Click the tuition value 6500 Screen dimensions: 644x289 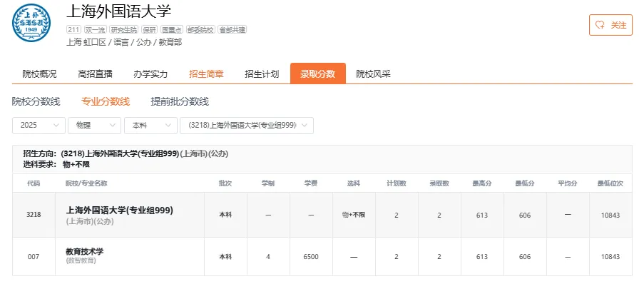coord(311,256)
